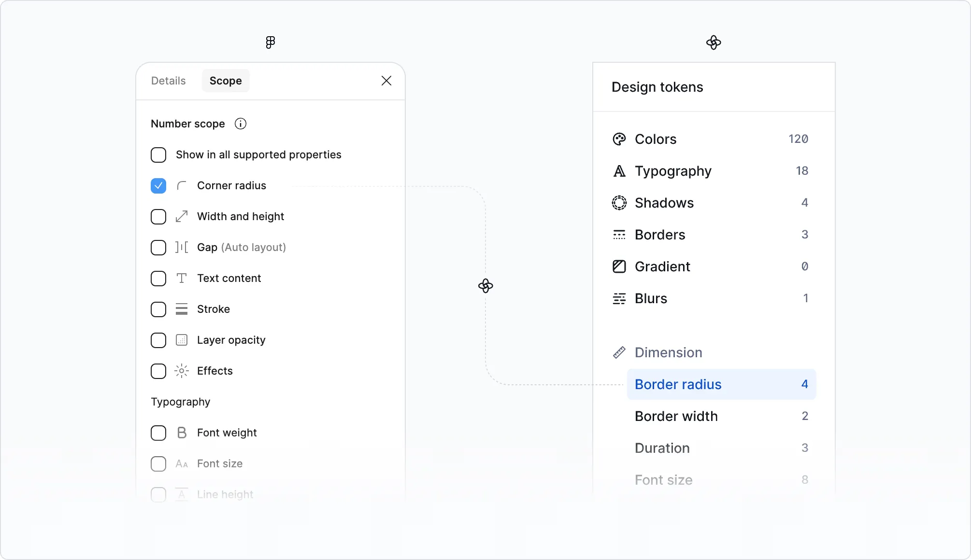The height and width of the screenshot is (560, 971).
Task: Open the Typography tokens entry
Action: click(711, 171)
